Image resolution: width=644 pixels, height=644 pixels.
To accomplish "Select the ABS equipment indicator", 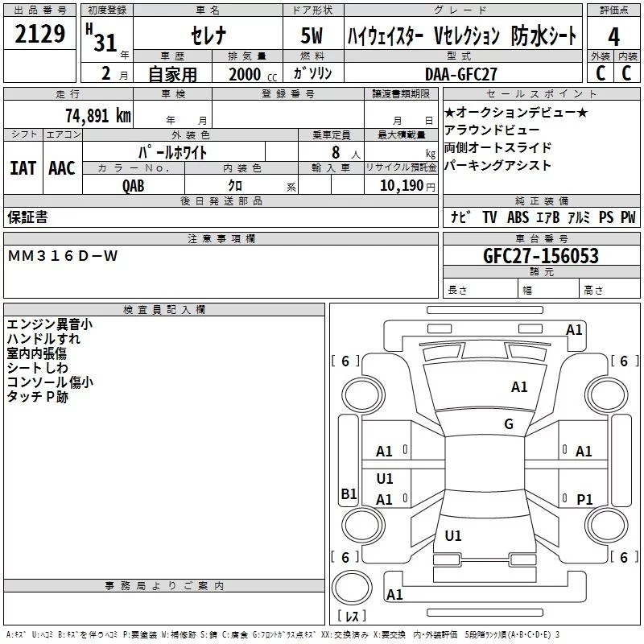I will [518, 217].
